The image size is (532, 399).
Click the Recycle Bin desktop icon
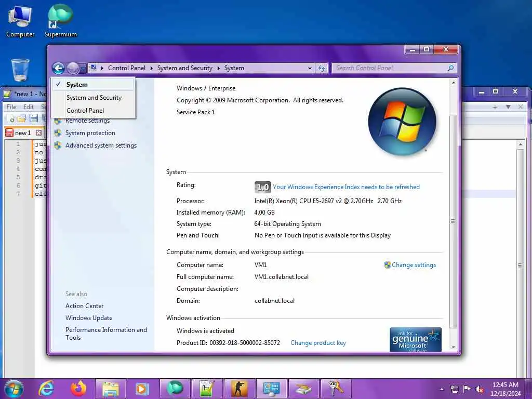tap(20, 70)
